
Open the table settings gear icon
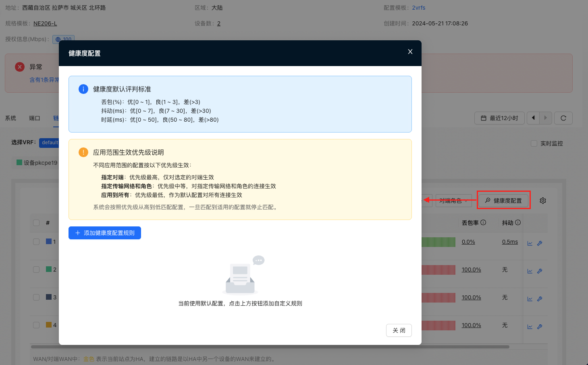542,200
